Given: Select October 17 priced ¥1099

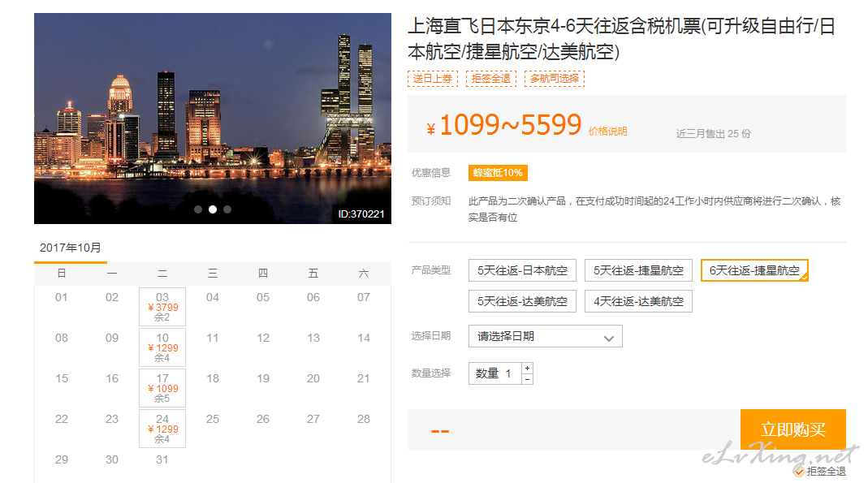Looking at the screenshot, I should coord(162,388).
